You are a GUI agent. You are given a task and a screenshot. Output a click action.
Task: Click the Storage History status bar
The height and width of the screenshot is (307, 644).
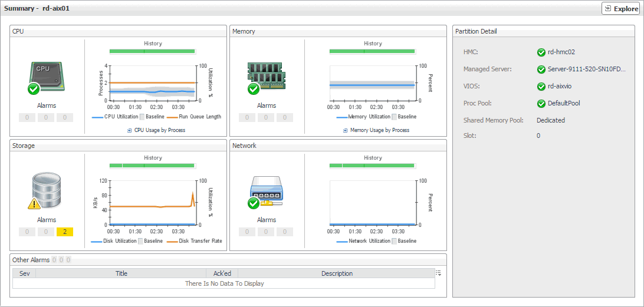[152, 166]
